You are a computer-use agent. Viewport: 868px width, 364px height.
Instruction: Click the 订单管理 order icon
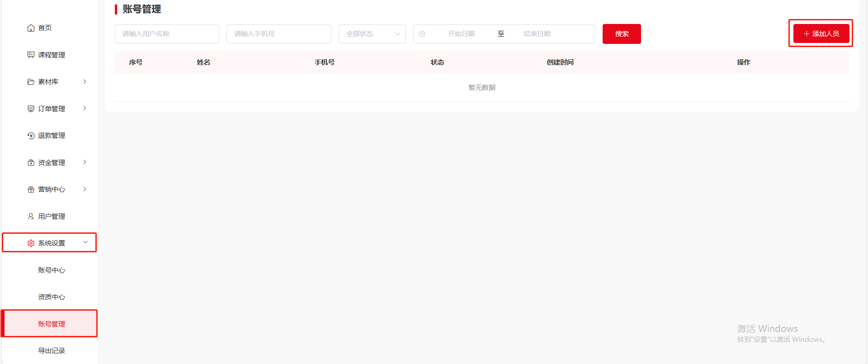click(x=31, y=109)
